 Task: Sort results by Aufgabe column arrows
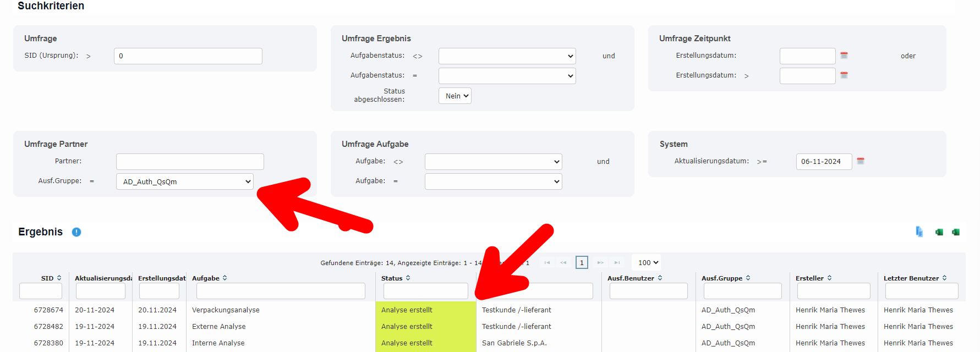tap(225, 278)
